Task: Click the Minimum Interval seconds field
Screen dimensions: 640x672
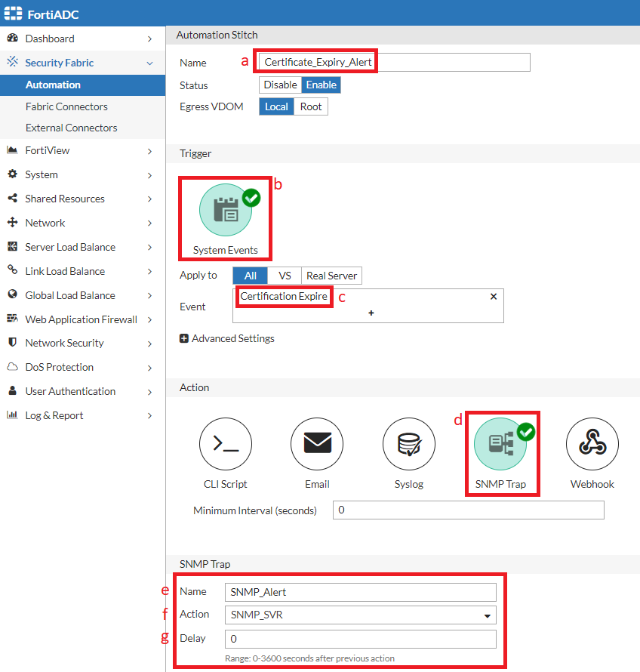Action: click(x=469, y=510)
